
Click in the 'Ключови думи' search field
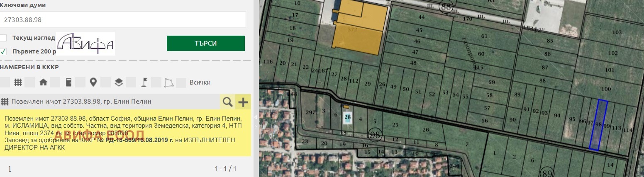pos(123,19)
